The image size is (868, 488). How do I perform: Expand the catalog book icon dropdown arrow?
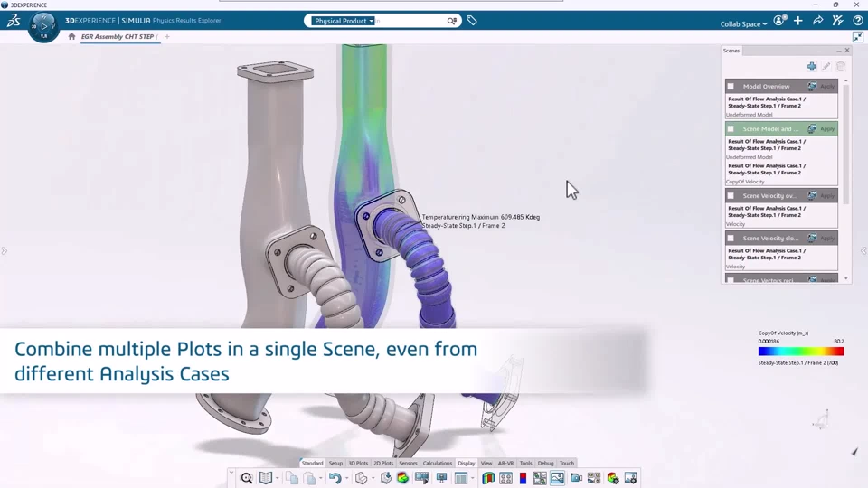click(278, 478)
